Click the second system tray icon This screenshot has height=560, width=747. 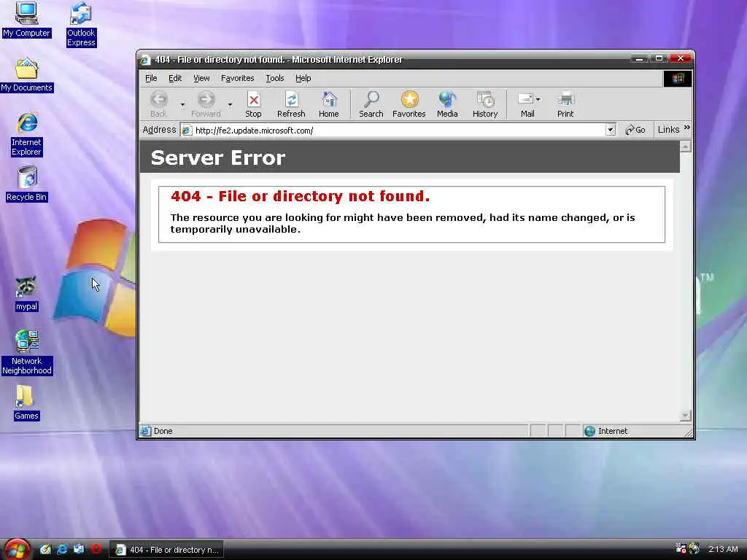tap(694, 548)
